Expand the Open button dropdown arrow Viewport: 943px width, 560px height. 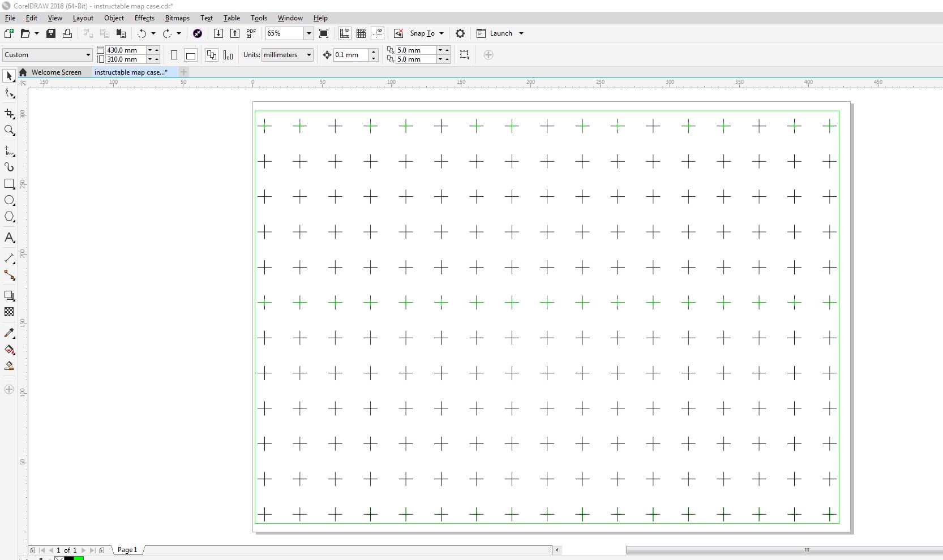click(37, 33)
